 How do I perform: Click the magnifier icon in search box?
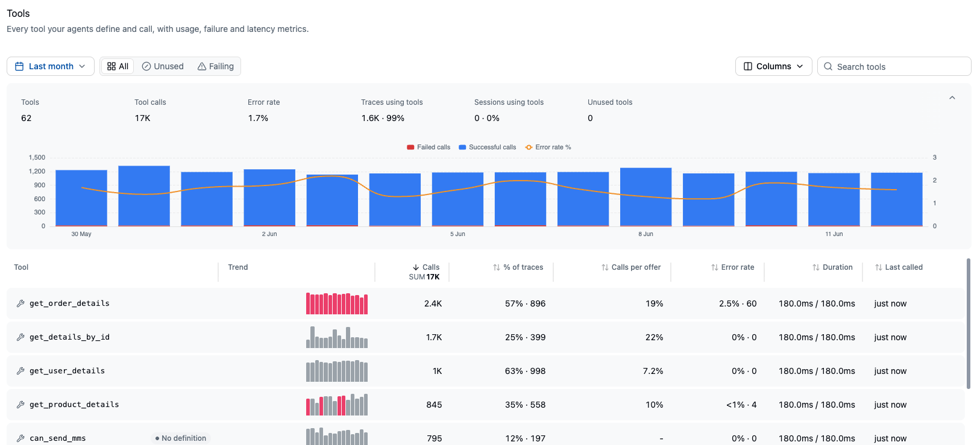coord(828,66)
